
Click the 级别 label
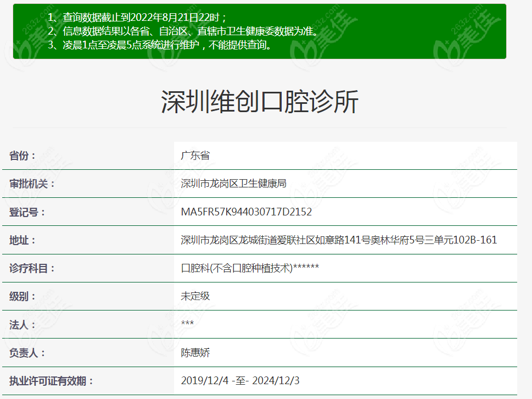pyautogui.click(x=23, y=297)
